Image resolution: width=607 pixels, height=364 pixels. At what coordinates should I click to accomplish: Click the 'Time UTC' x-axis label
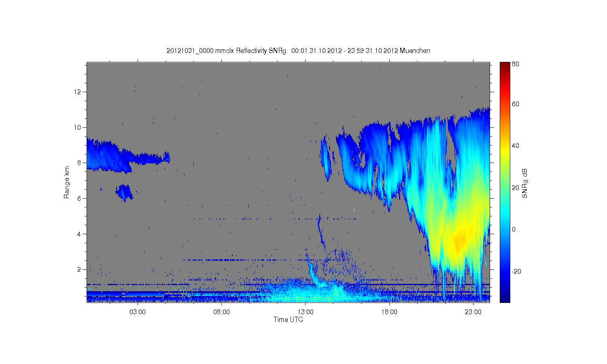point(288,320)
